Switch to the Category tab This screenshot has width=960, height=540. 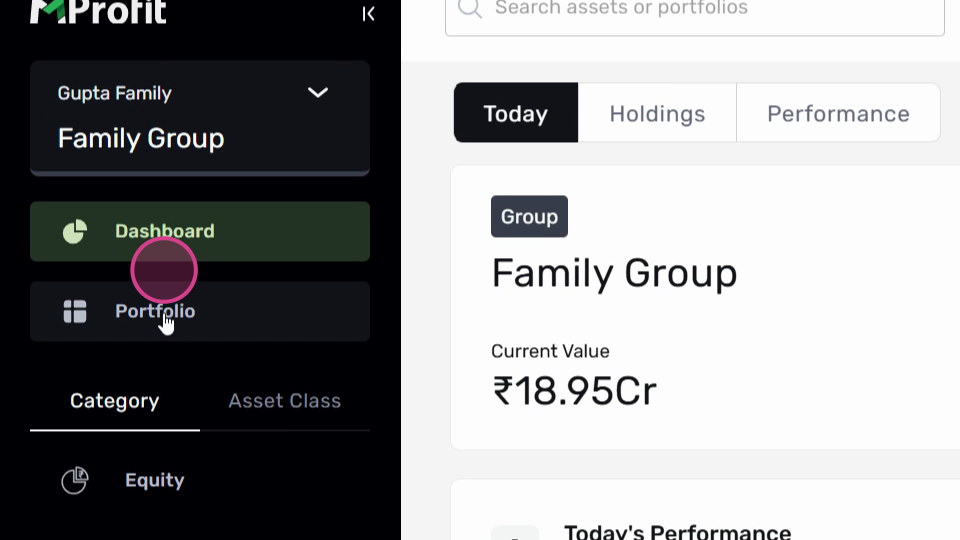[114, 401]
